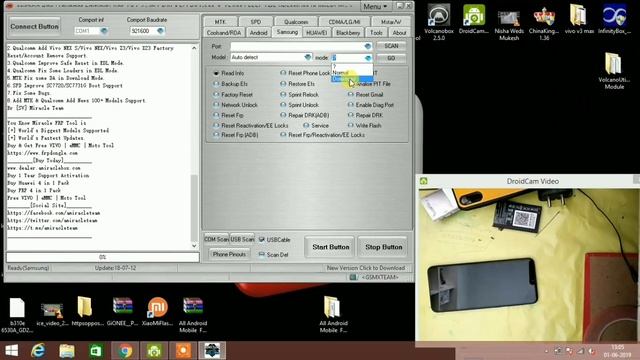640x360 pixels.
Task: Switch to the MTK tab
Action: pyautogui.click(x=220, y=22)
